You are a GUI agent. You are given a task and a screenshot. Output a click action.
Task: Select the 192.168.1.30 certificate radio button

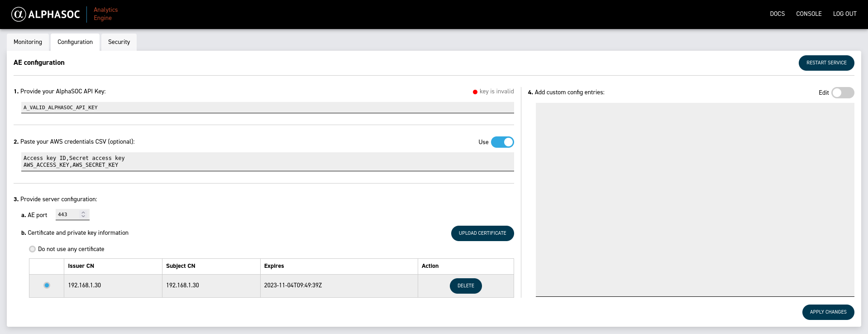(x=47, y=286)
